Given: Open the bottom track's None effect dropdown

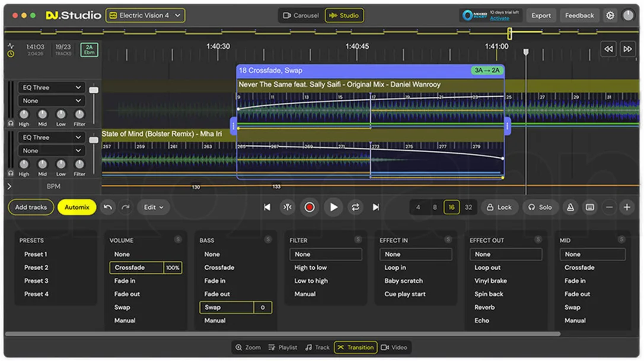Looking at the screenshot, I should point(52,151).
